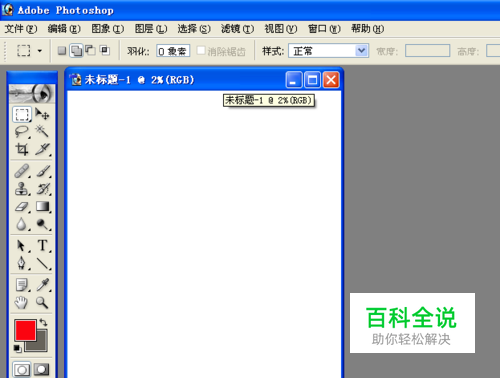This screenshot has height=378, width=500.
Task: Click the Adobe Online picture at toolbox top
Action: click(x=32, y=93)
